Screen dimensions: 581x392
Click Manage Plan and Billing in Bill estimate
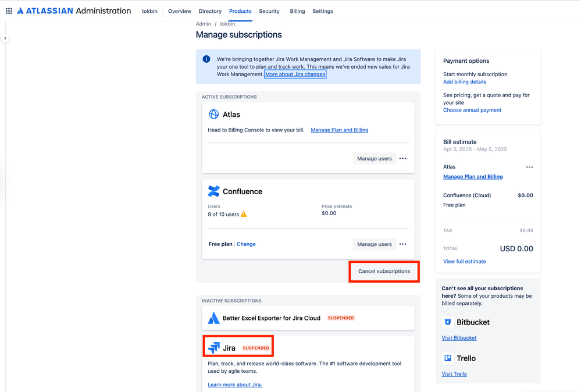473,177
